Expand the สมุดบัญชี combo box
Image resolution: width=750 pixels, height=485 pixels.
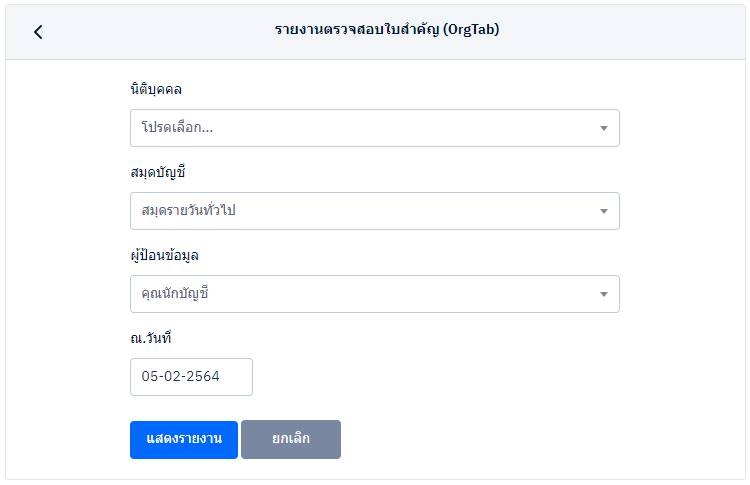pos(374,211)
